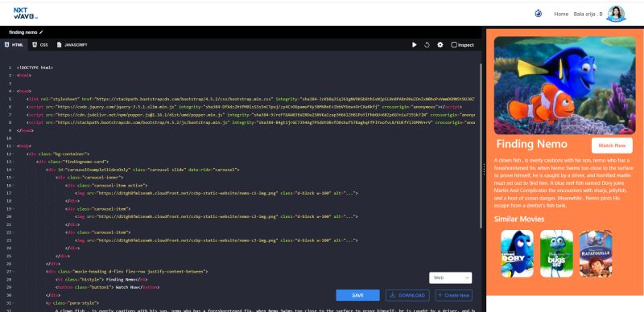Click the Ratatouille movie poster
644x312 pixels.
pyautogui.click(x=596, y=253)
